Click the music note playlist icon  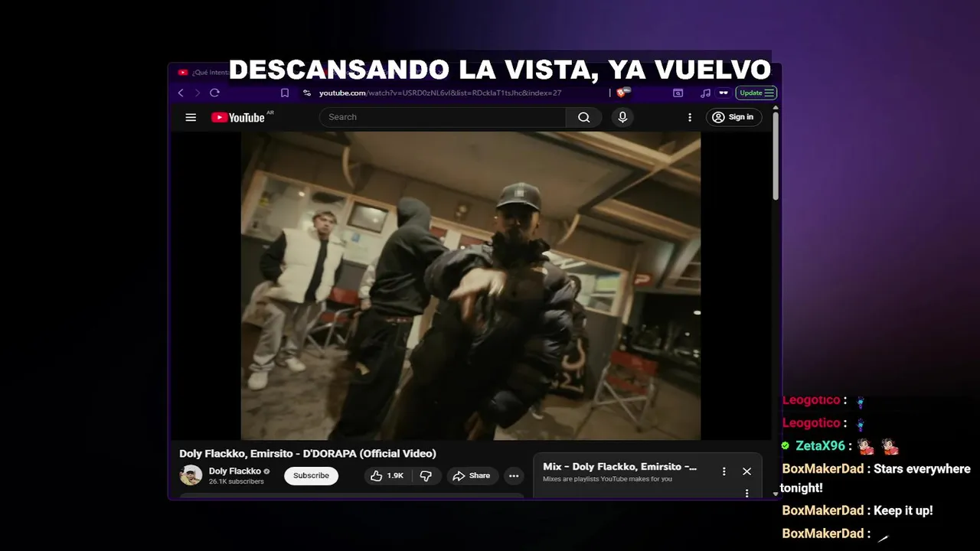(705, 93)
